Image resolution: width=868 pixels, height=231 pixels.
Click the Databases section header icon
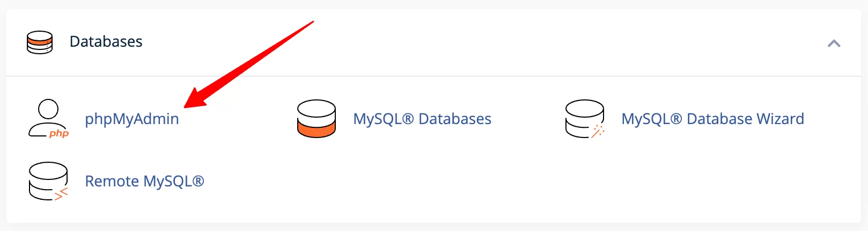40,42
